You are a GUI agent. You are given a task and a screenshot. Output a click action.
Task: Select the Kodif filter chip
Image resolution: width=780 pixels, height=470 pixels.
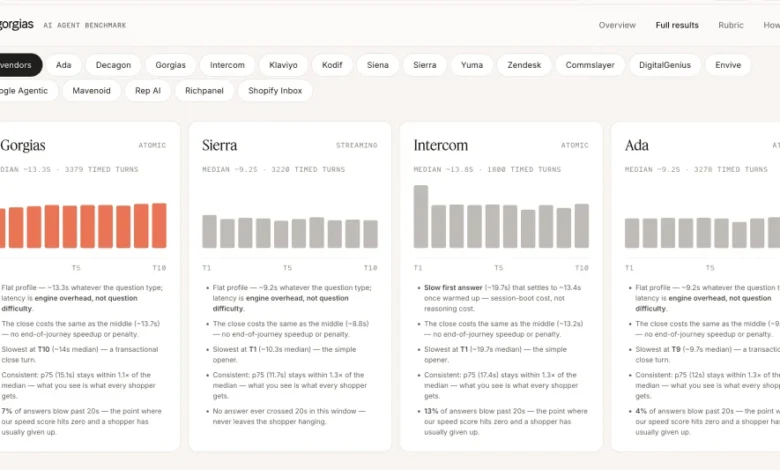point(332,65)
